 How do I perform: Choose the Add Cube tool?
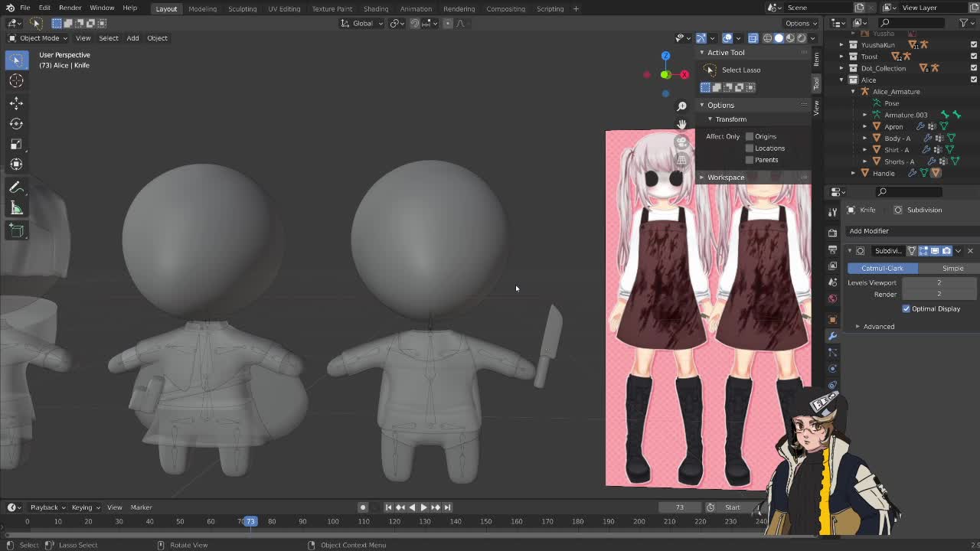pyautogui.click(x=16, y=230)
